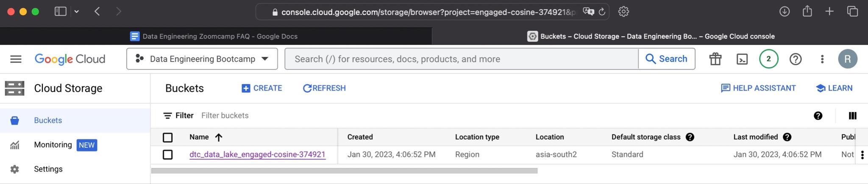The image size is (868, 184).
Task: Open the help question mark icon in header
Action: click(x=796, y=59)
